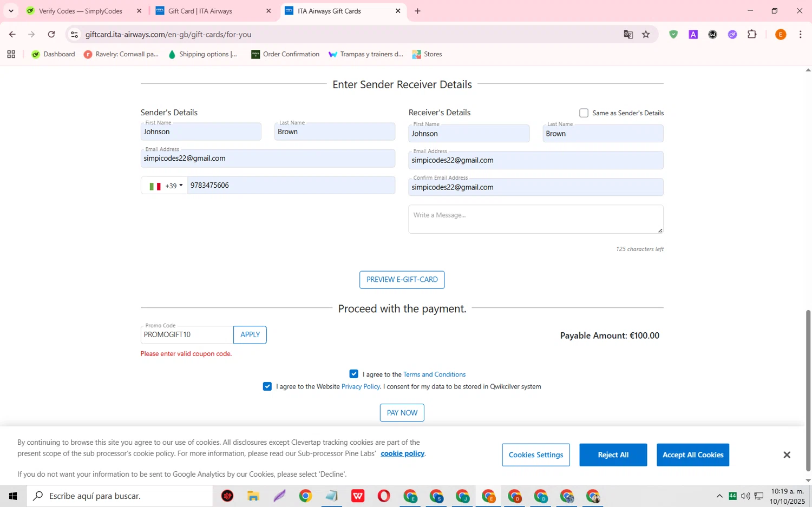Edit the sender phone number field
The width and height of the screenshot is (812, 507).
coord(291,186)
